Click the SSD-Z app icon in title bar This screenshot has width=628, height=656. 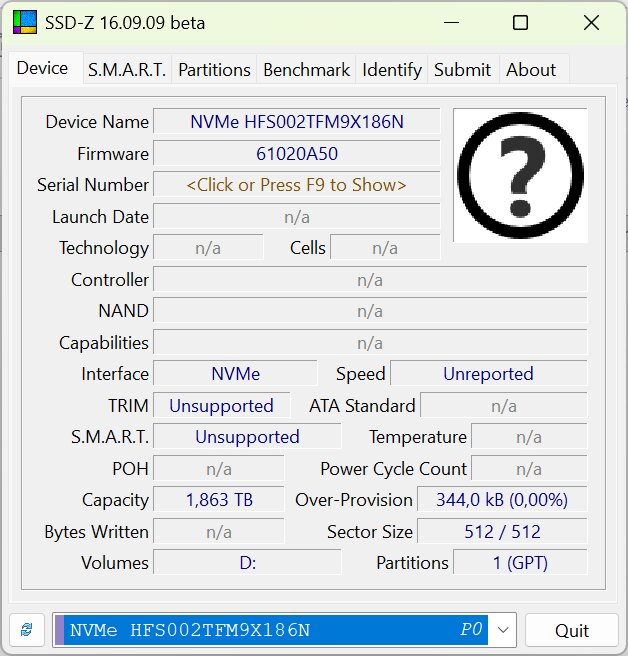pos(24,23)
